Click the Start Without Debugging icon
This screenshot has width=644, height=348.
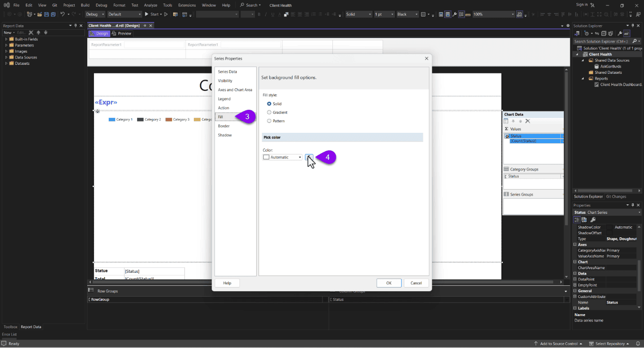click(x=166, y=14)
